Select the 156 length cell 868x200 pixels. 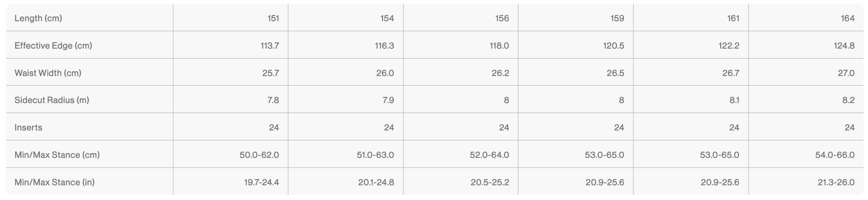pos(502,18)
